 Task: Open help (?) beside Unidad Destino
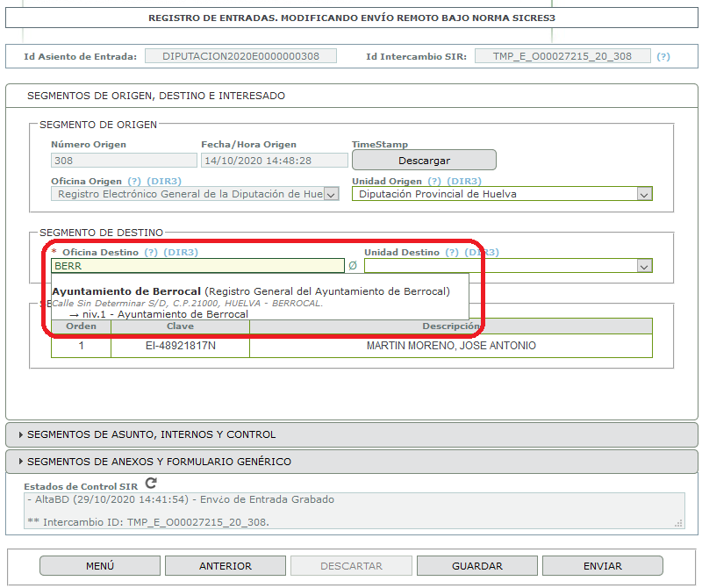click(452, 253)
